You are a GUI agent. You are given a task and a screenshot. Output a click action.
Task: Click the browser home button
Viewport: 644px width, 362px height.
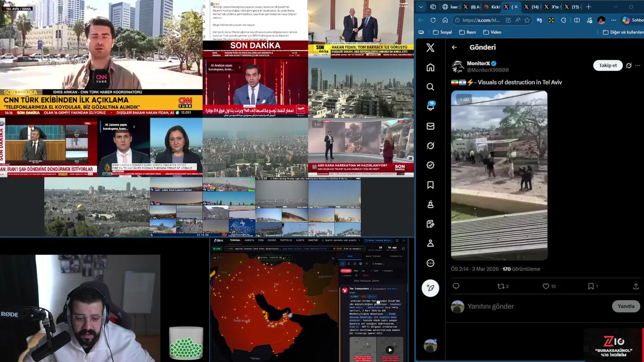coord(445,20)
